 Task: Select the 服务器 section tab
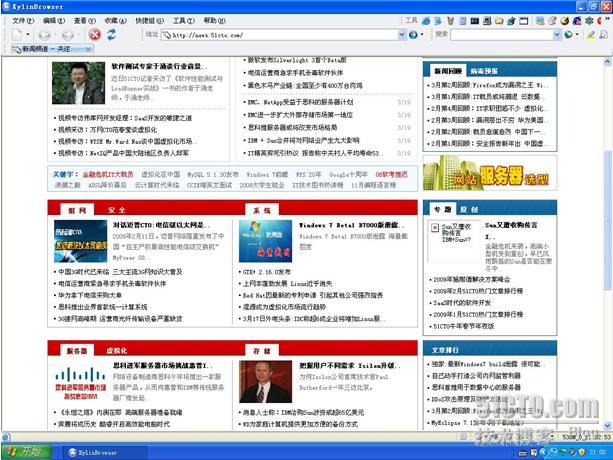tap(77, 351)
